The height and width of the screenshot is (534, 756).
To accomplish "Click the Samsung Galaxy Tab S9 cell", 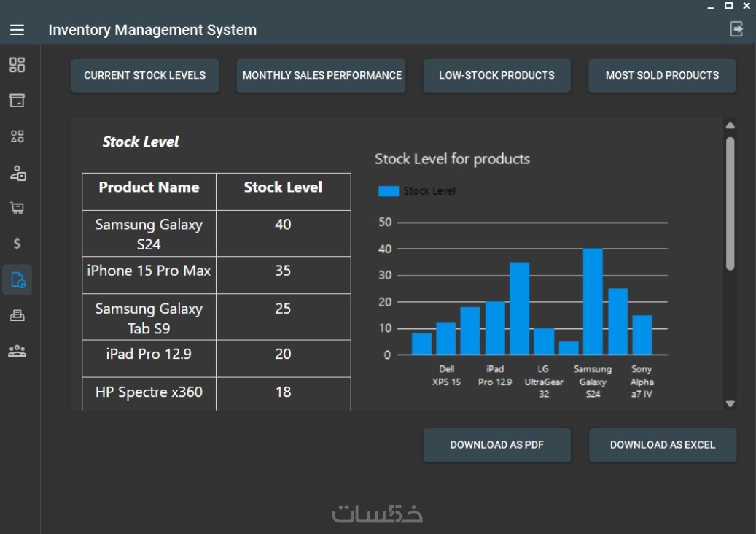I will coord(149,317).
